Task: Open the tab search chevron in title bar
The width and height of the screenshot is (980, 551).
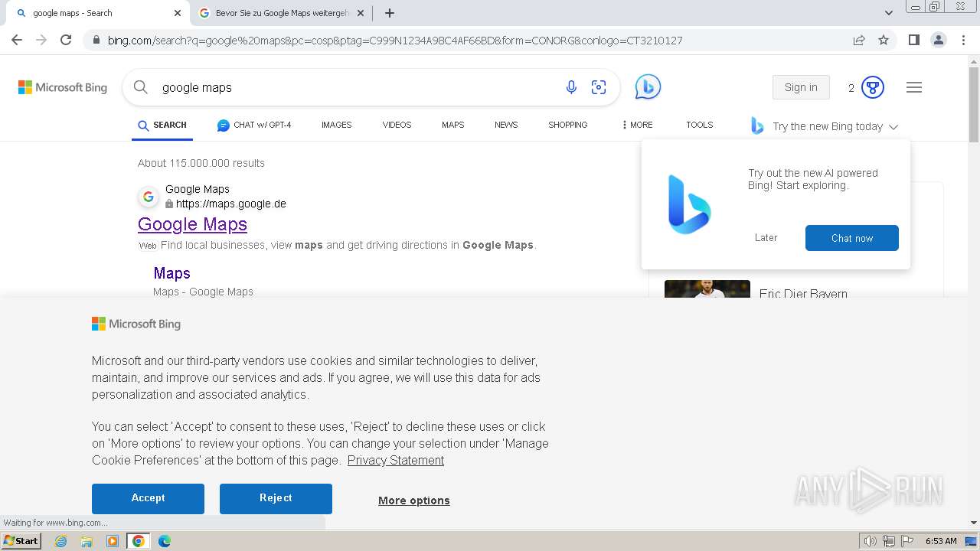Action: [x=889, y=13]
